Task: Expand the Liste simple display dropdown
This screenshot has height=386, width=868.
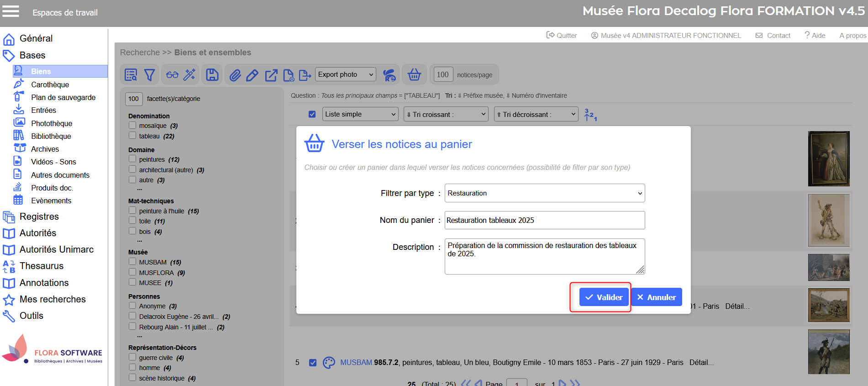Action: click(x=360, y=114)
